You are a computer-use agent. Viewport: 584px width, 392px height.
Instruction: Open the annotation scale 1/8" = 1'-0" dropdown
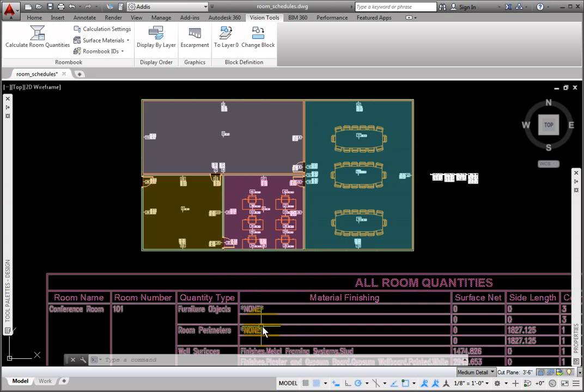tap(471, 383)
